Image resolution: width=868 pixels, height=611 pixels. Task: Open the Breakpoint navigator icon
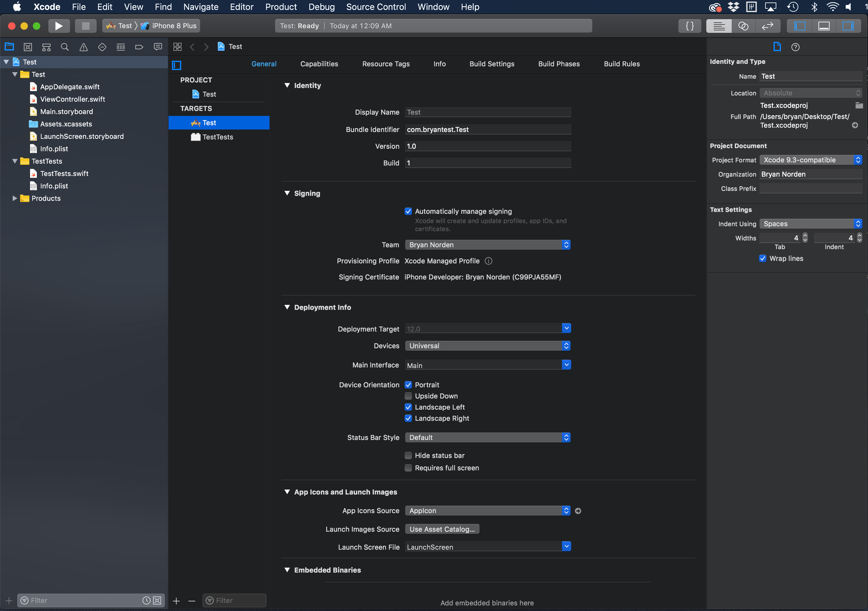tap(139, 47)
